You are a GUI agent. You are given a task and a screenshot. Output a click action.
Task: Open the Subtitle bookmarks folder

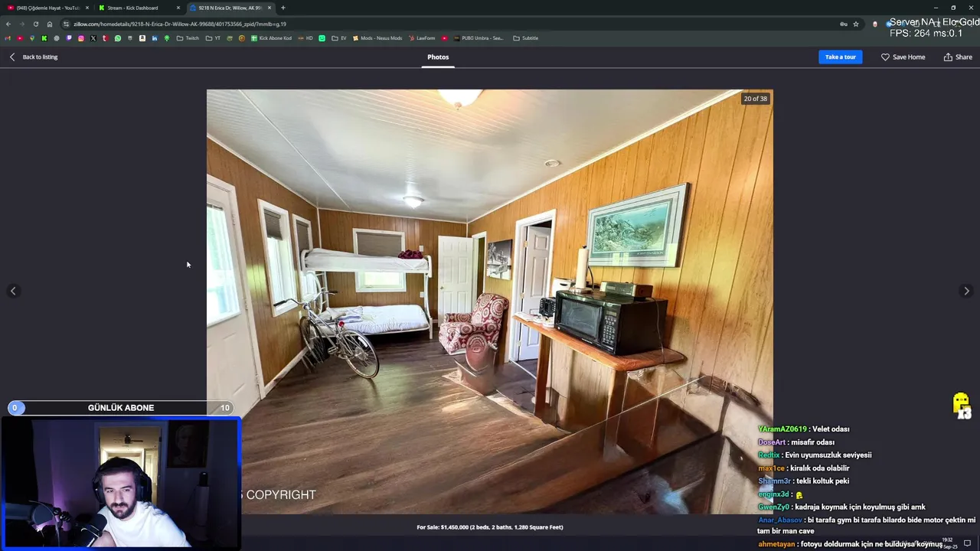[x=526, y=37]
